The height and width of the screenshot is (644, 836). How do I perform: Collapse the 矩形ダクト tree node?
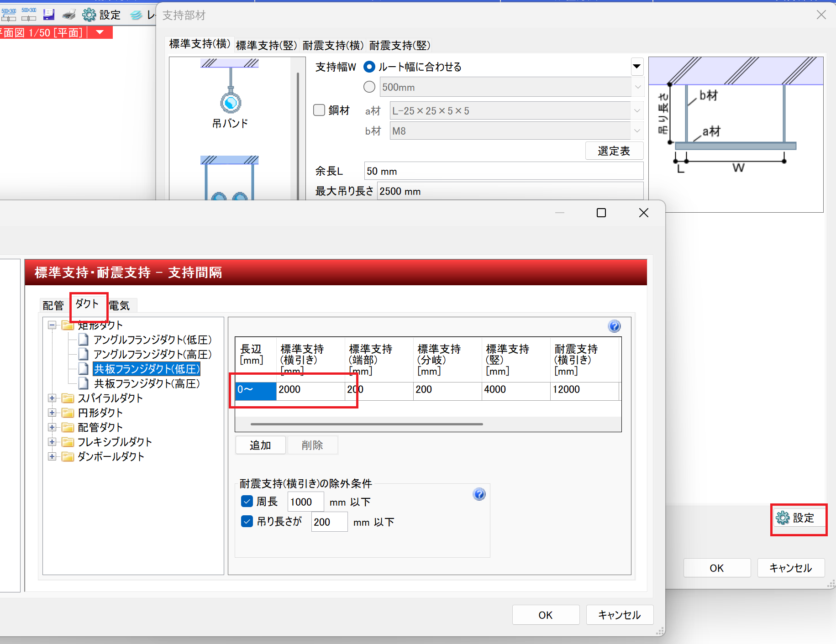click(52, 325)
